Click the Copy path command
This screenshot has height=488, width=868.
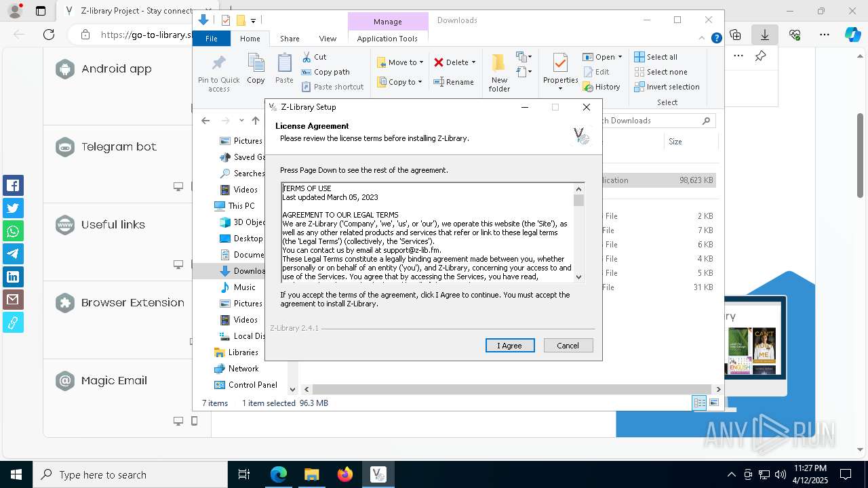tap(325, 72)
